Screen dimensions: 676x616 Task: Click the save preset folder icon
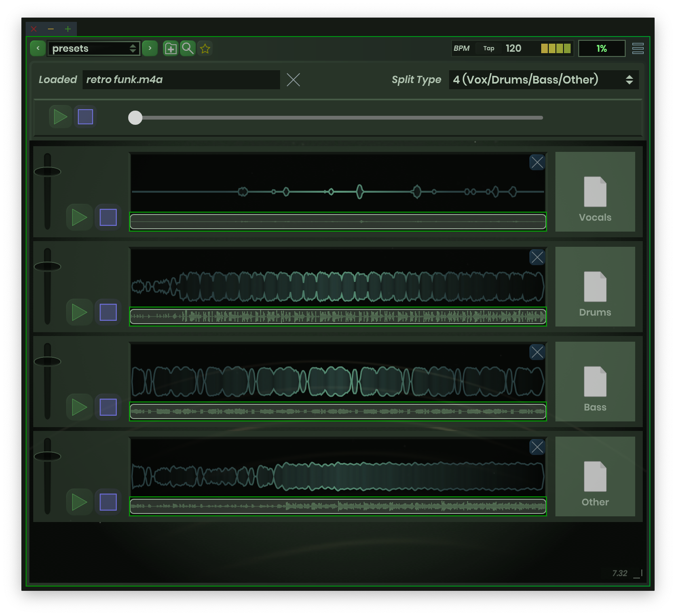point(170,48)
